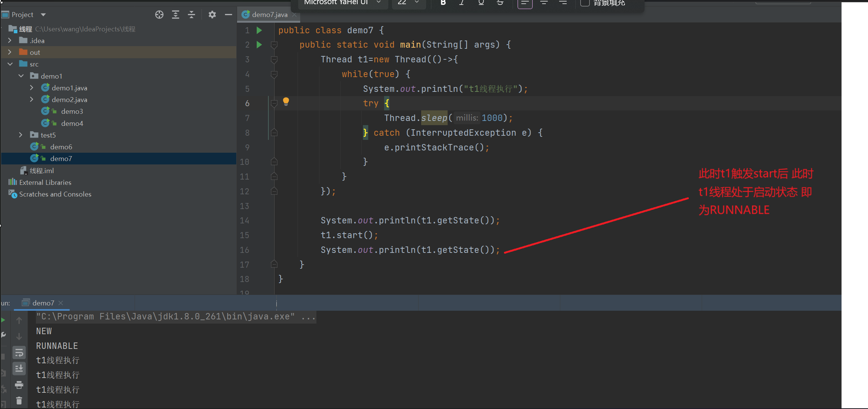This screenshot has height=409, width=868.
Task: Clear console output with trash icon
Action: point(19,401)
